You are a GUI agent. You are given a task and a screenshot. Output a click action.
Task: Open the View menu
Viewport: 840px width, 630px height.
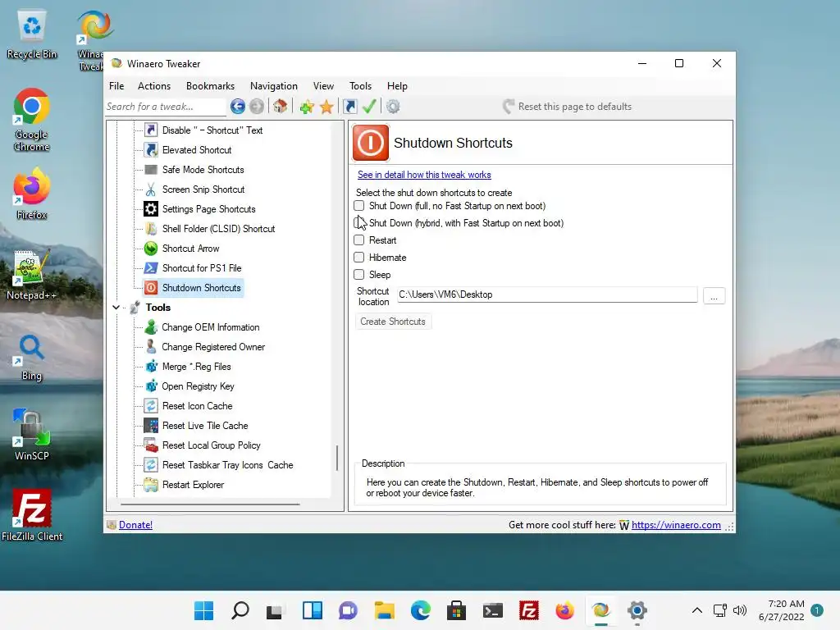323,85
